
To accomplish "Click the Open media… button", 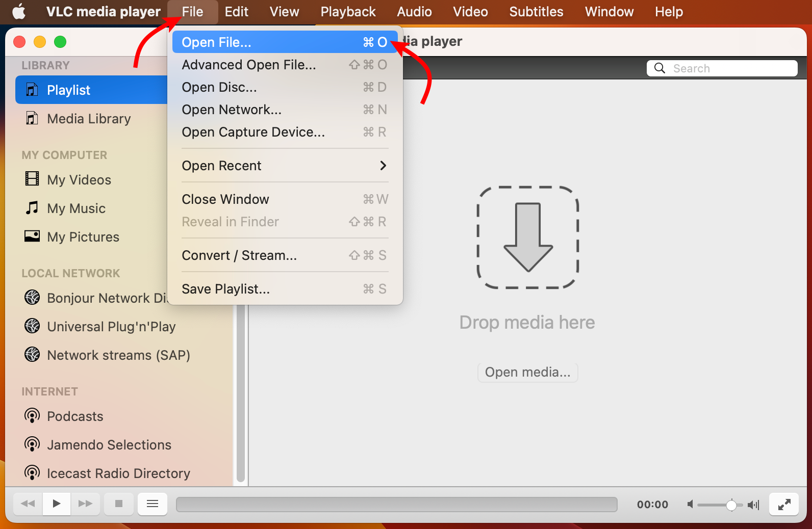I will pyautogui.click(x=528, y=373).
